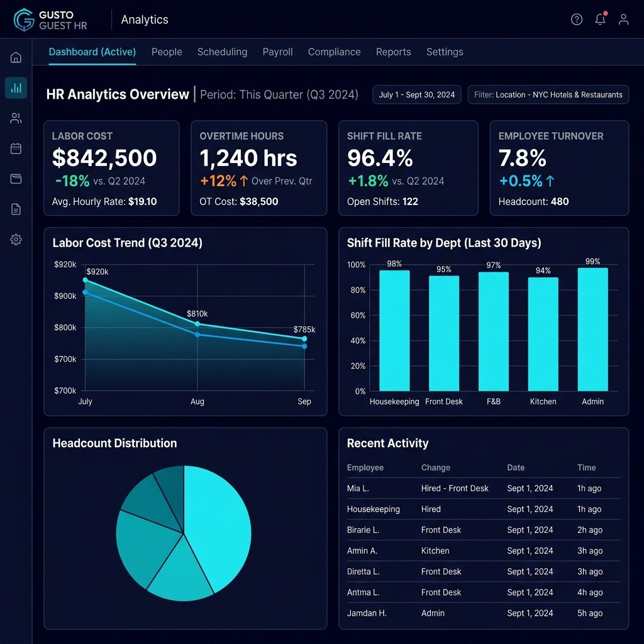Open the settings gear sidebar icon
This screenshot has width=644, height=644.
[16, 240]
